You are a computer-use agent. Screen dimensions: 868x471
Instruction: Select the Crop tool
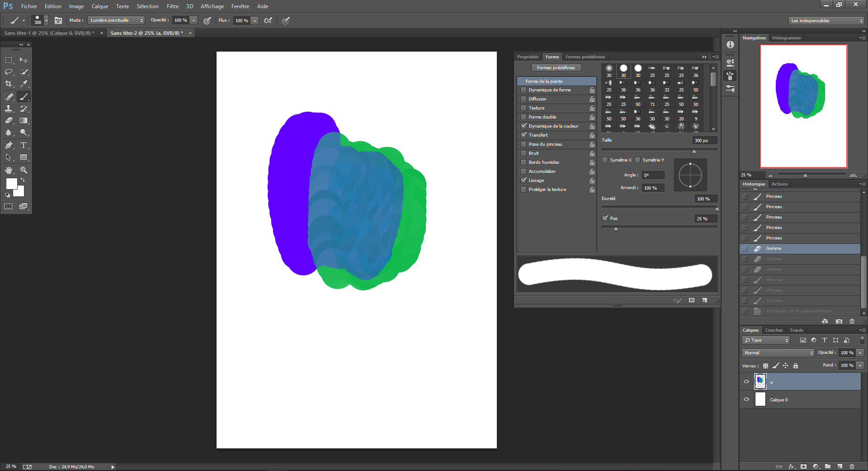pyautogui.click(x=9, y=84)
